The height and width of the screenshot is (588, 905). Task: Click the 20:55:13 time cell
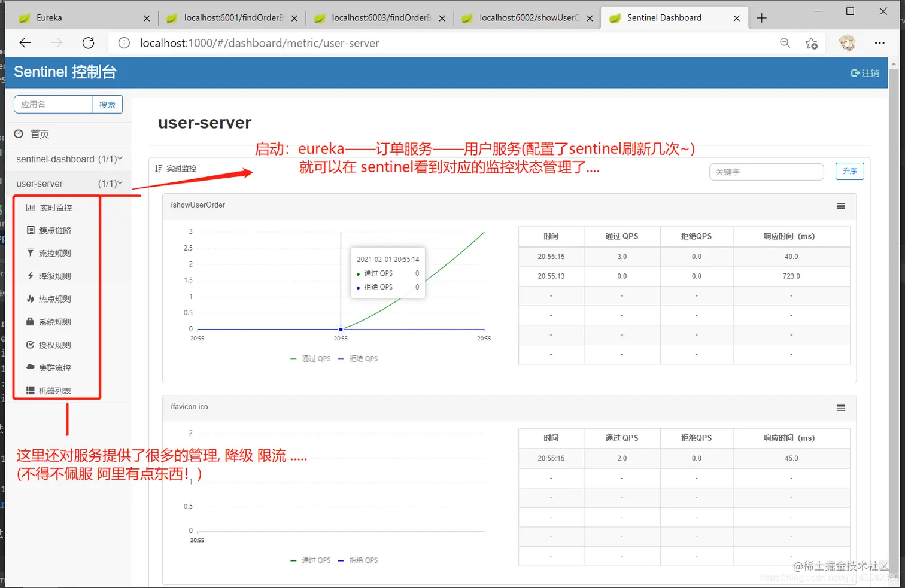551,276
